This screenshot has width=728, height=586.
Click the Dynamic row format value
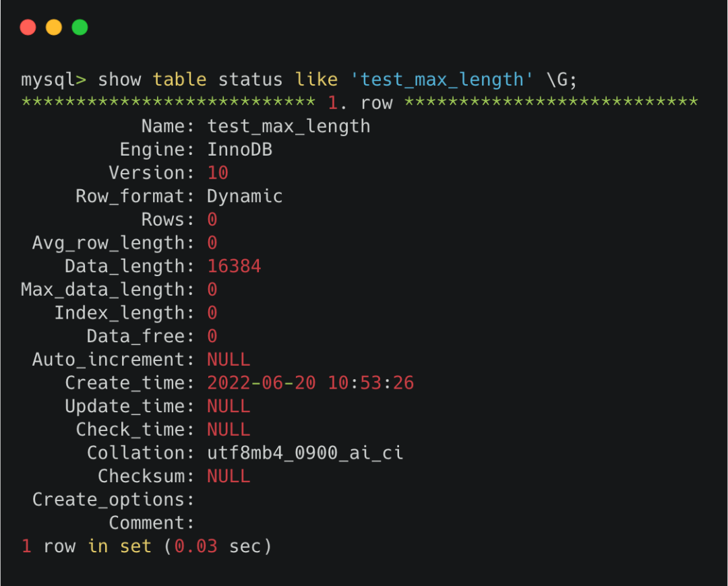pos(245,197)
